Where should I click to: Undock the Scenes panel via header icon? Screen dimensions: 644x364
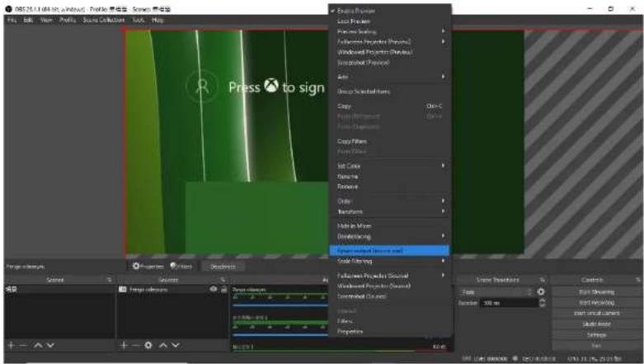click(109, 280)
